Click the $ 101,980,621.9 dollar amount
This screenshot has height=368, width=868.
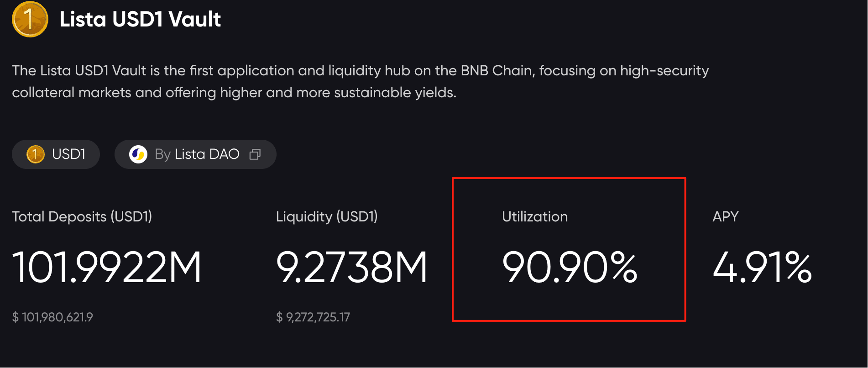click(52, 317)
